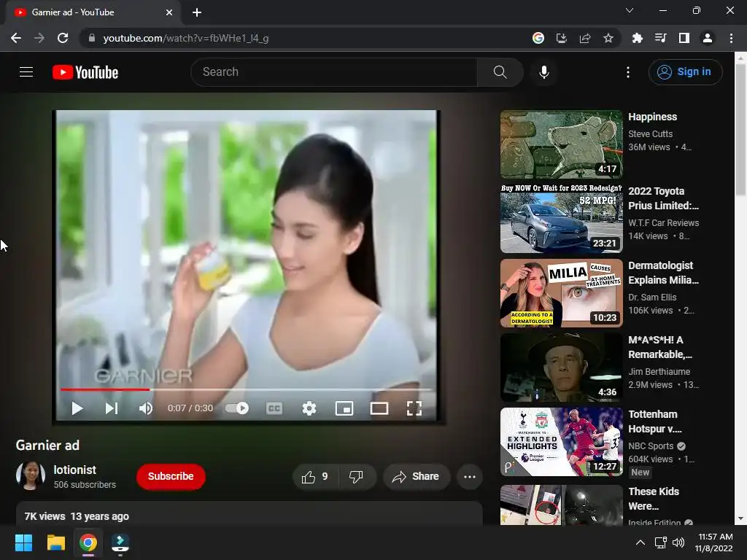Open the volume tray icon

(x=678, y=542)
